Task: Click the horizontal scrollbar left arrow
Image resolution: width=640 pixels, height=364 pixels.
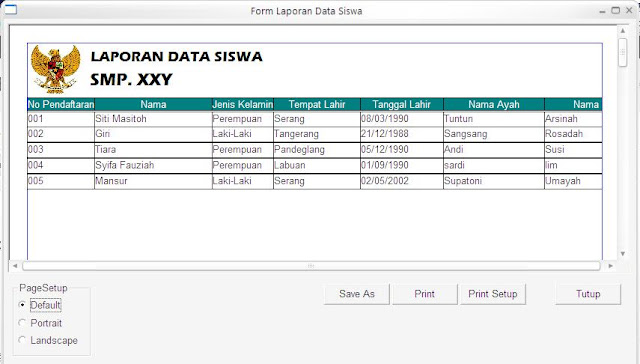Action: click(15, 266)
